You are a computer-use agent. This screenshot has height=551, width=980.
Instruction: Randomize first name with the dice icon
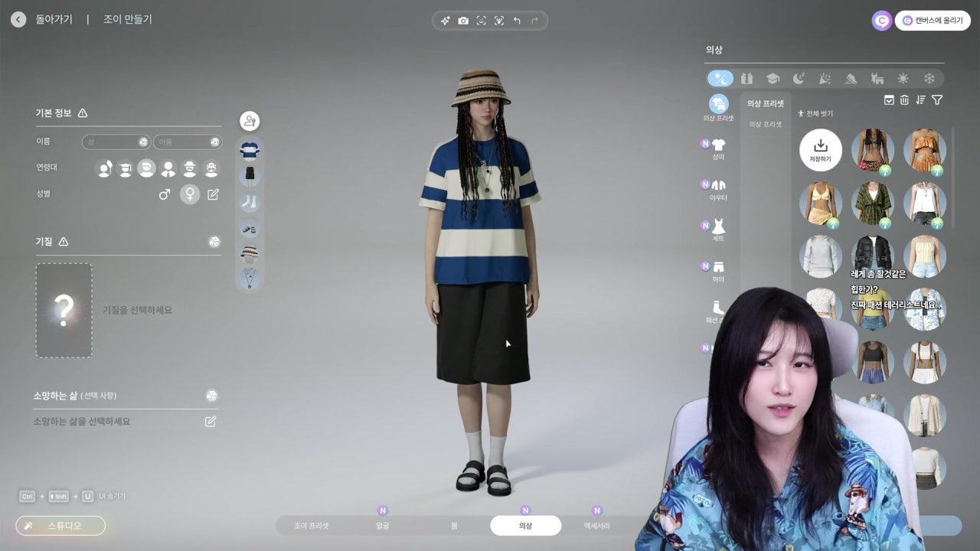tap(215, 142)
